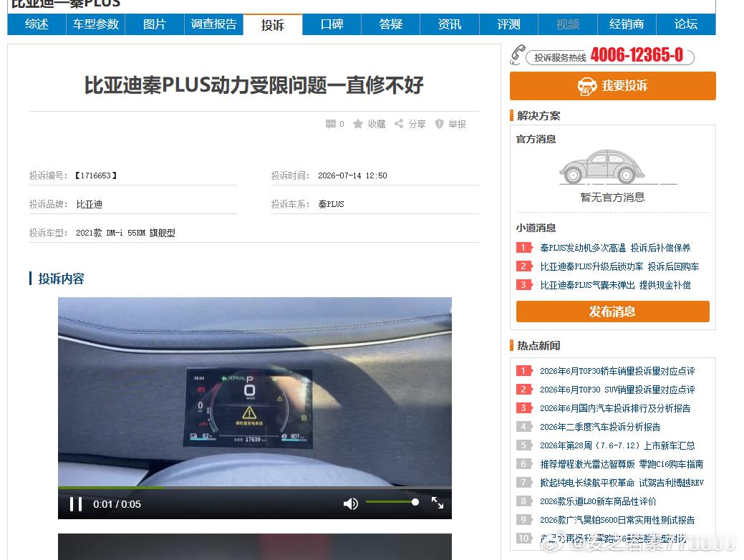Open 推荐增程激光雷达智尊版 零跑C16购车指南
The height and width of the screenshot is (560, 744).
click(621, 464)
